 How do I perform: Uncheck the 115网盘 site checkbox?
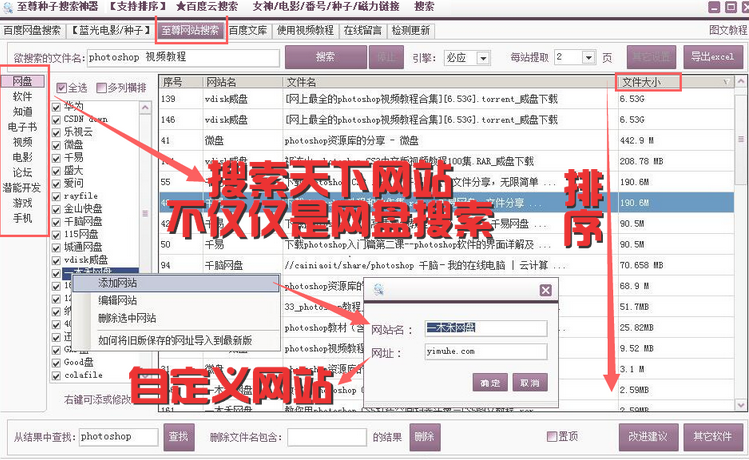coord(56,235)
